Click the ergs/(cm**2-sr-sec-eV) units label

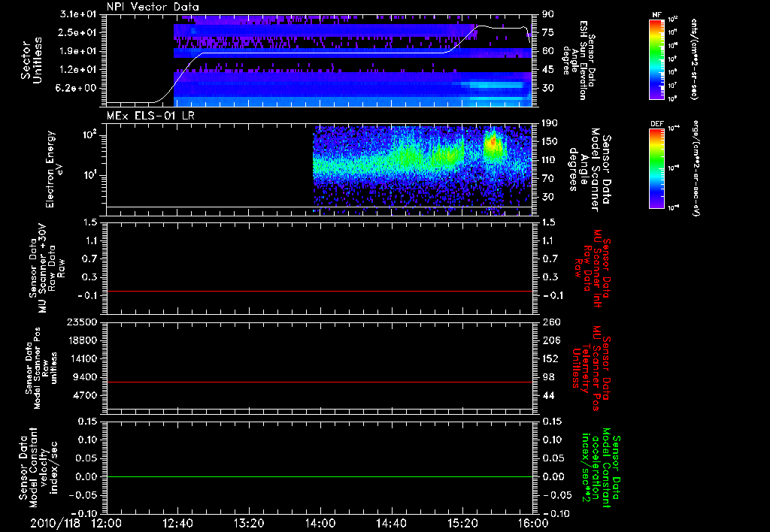click(x=696, y=168)
